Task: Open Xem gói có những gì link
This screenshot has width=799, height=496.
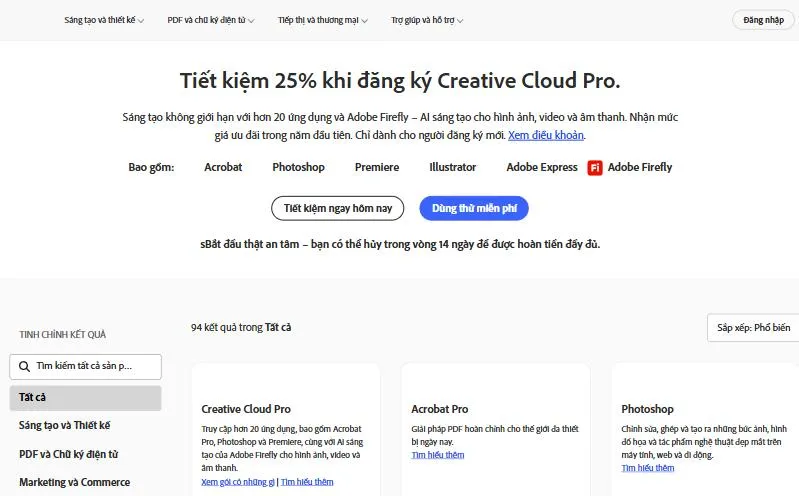Action: (x=237, y=482)
